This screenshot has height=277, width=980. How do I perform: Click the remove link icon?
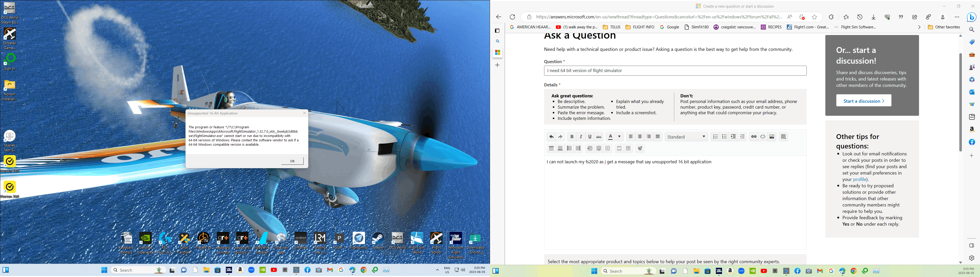click(763, 137)
